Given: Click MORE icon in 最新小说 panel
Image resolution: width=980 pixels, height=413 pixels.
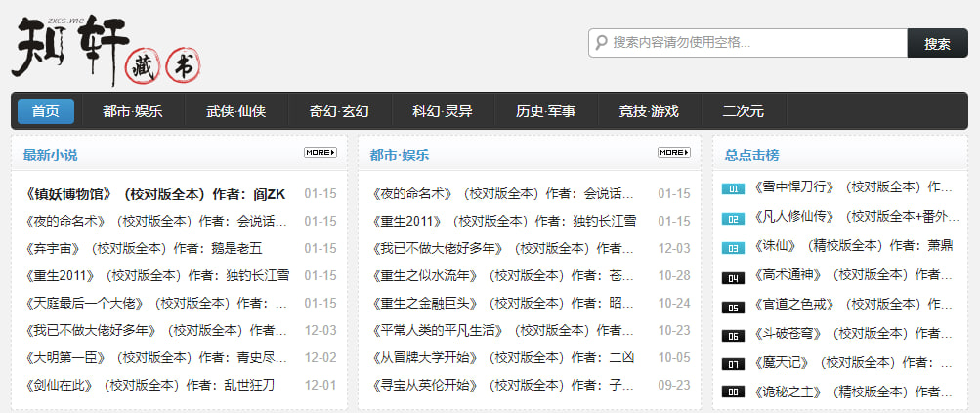Looking at the screenshot, I should [320, 152].
